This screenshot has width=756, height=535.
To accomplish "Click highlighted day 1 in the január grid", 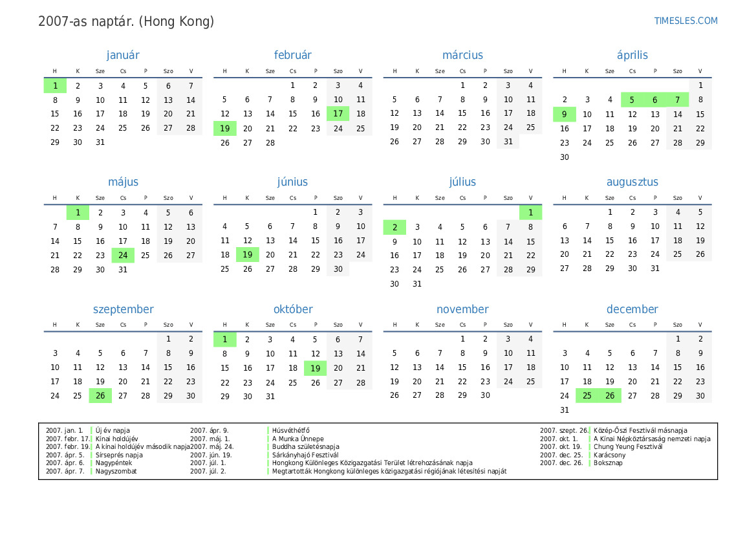I will (55, 86).
